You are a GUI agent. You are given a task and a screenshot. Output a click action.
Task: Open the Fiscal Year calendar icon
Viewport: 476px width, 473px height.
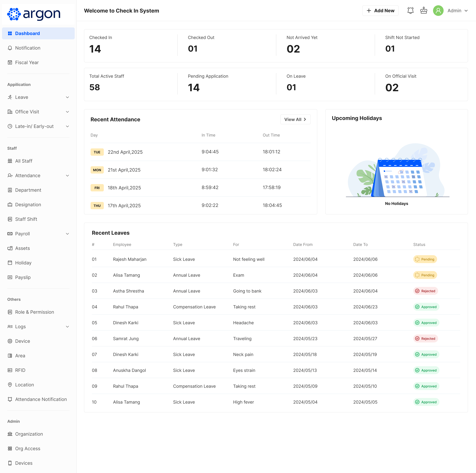point(10,63)
